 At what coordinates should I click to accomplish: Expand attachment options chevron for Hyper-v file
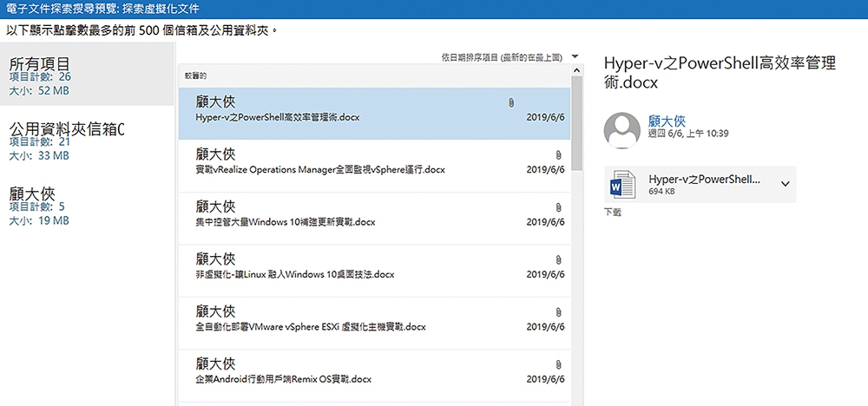click(786, 184)
